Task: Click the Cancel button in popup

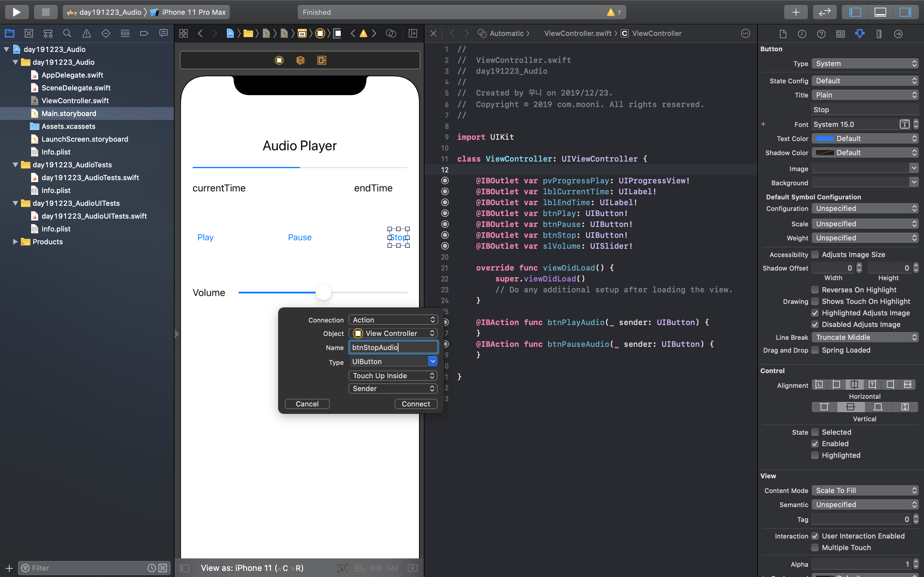Action: (307, 404)
